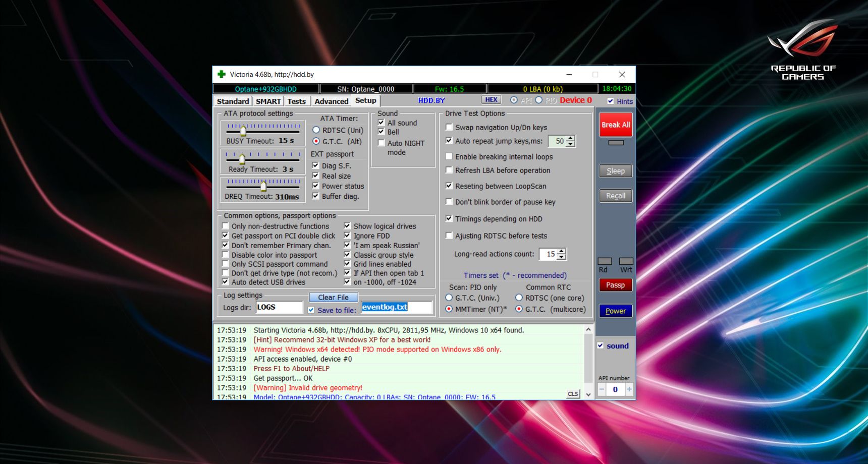Clear the log with CLS button

point(573,394)
